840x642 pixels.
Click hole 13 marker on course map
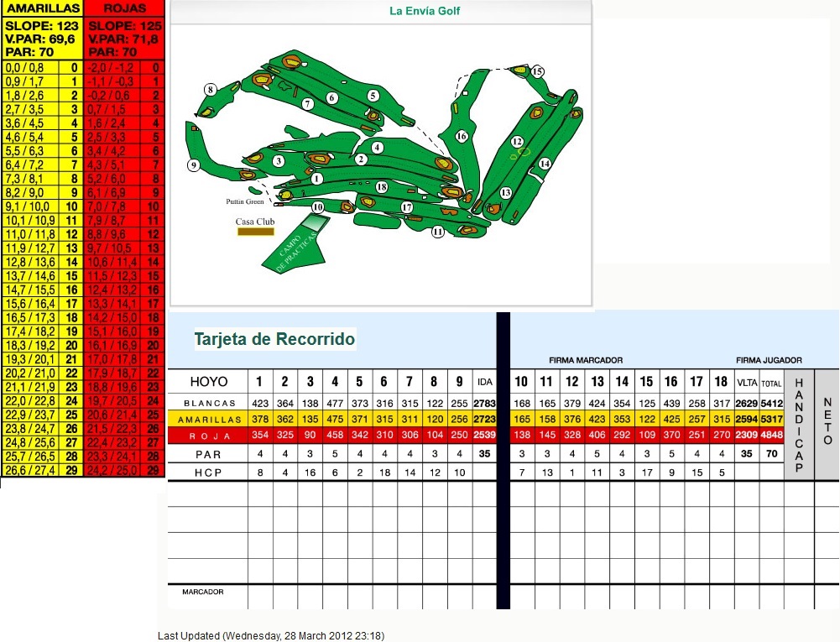coord(505,192)
